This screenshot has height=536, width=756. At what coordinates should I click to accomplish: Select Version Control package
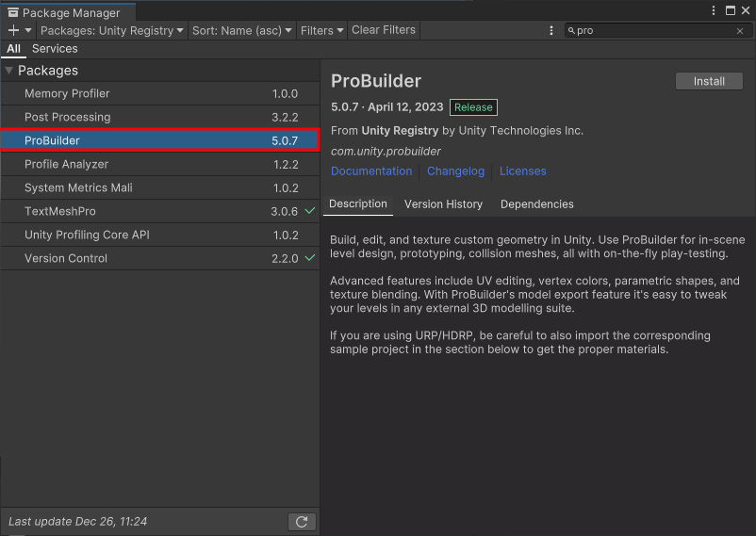[x=159, y=258]
